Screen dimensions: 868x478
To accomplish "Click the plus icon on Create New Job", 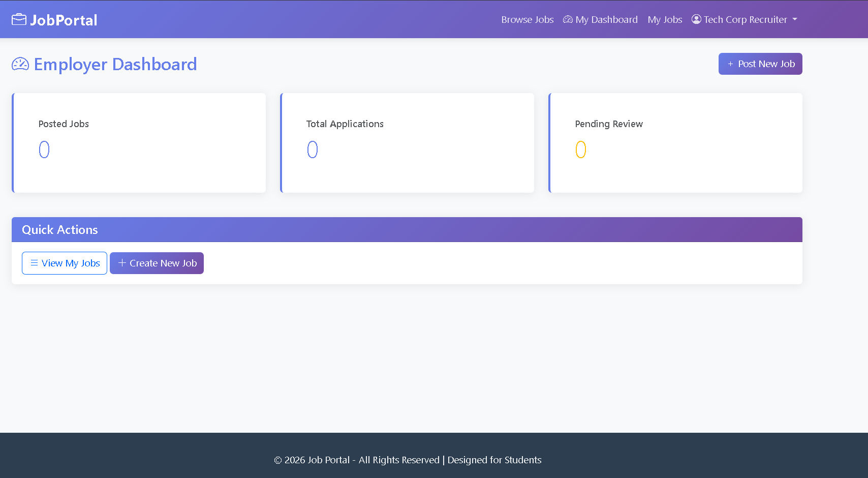I will 122,263.
